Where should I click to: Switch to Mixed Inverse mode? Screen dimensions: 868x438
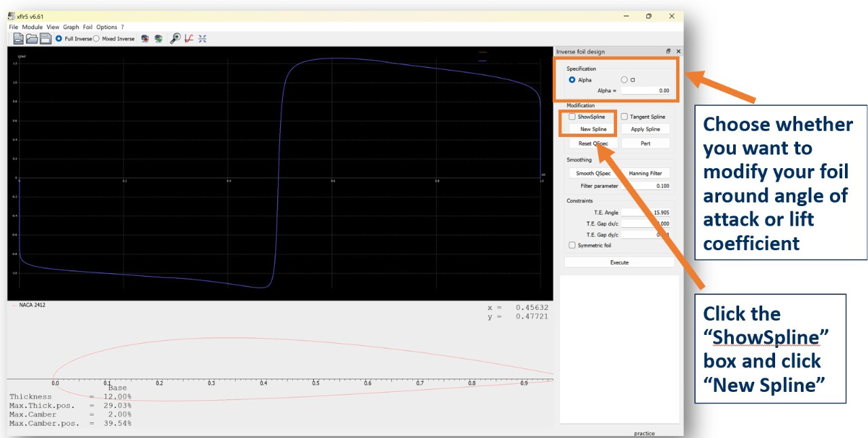96,39
